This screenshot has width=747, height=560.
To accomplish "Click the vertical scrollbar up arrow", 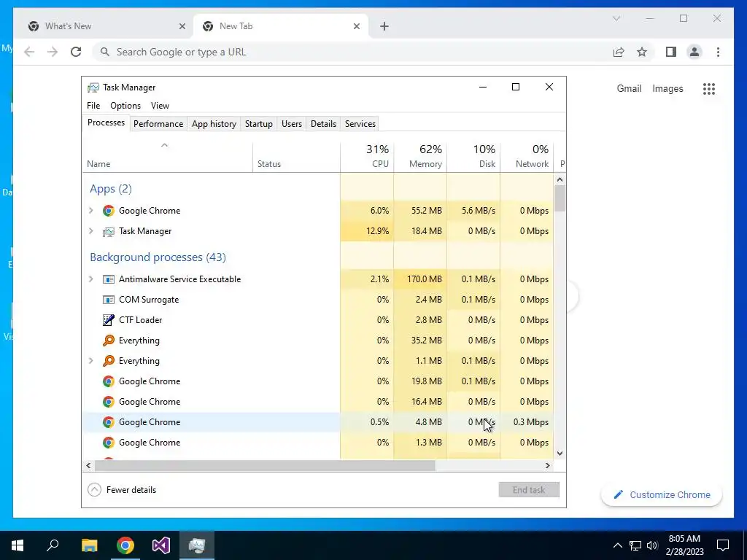I will click(x=560, y=180).
